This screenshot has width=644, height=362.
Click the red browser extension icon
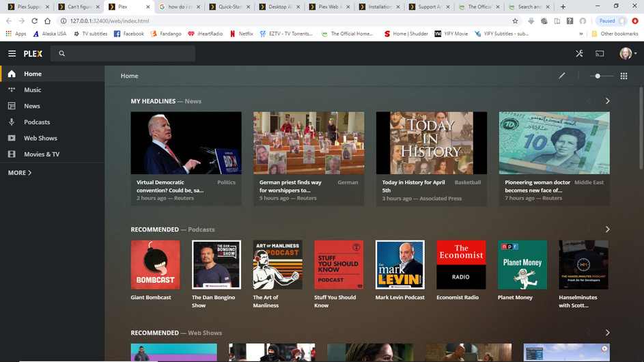tap(635, 21)
